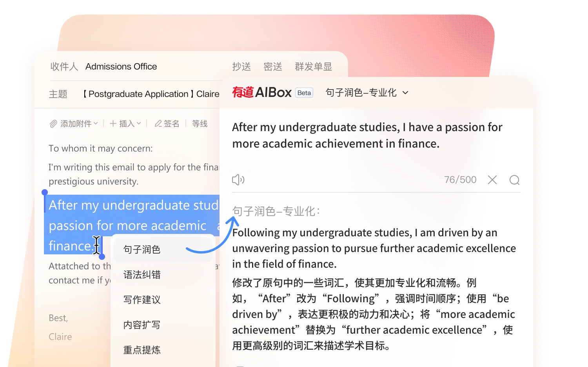The width and height of the screenshot is (588, 367).
Task: Click the 抄送 link
Action: (x=241, y=67)
